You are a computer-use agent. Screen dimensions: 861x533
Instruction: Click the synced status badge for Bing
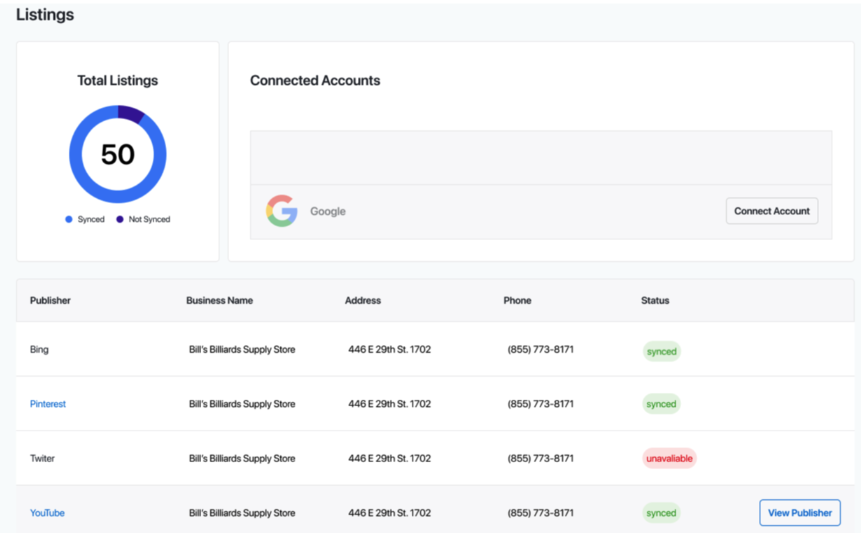point(661,351)
